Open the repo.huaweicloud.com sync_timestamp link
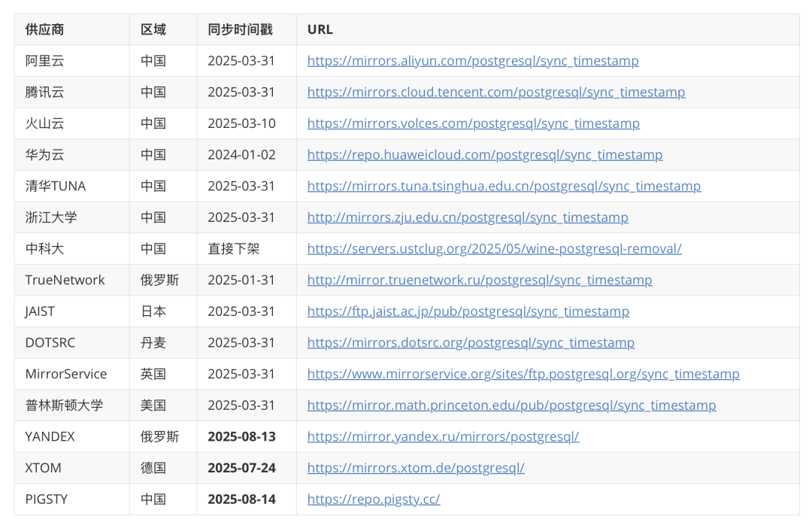Viewport: 812px width, 522px height. pyautogui.click(x=485, y=155)
